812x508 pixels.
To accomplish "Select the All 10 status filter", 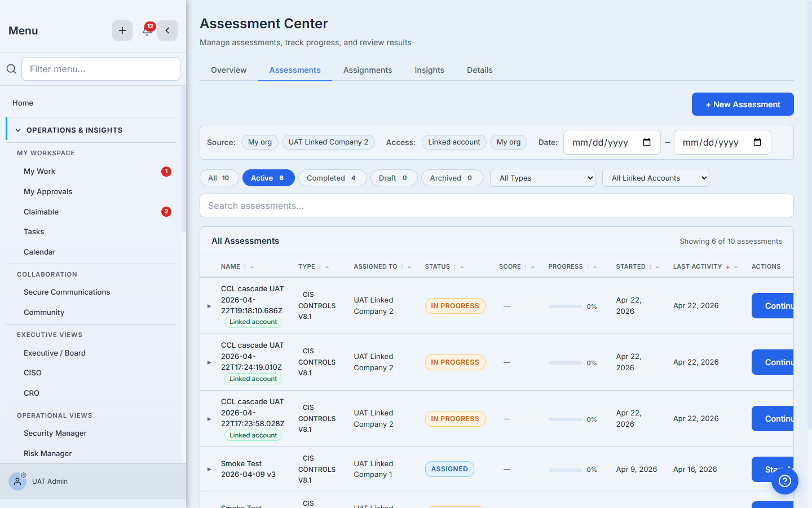I will pos(219,178).
